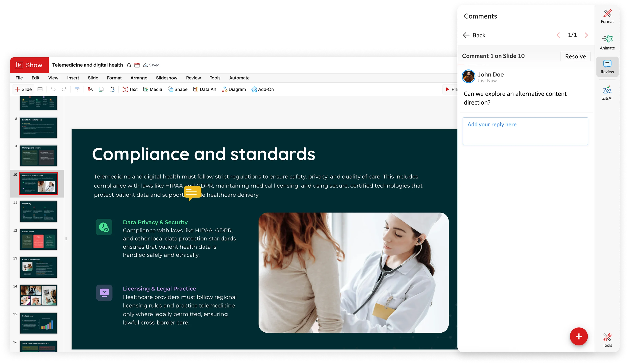This screenshot has height=364, width=628.
Task: Open the Animate panel
Action: click(x=607, y=41)
